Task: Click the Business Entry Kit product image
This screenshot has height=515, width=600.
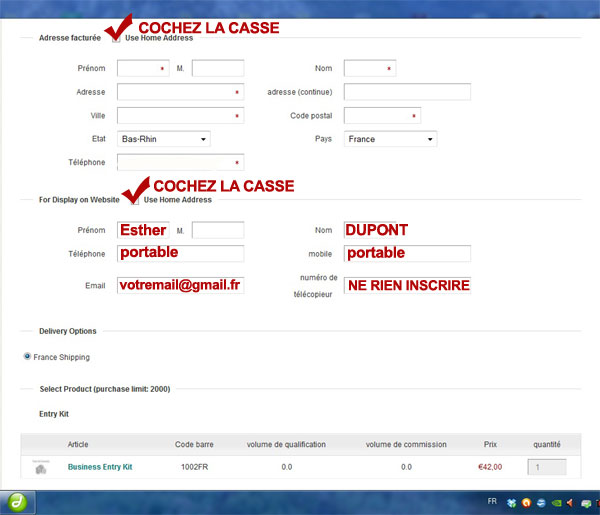Action: tap(40, 468)
